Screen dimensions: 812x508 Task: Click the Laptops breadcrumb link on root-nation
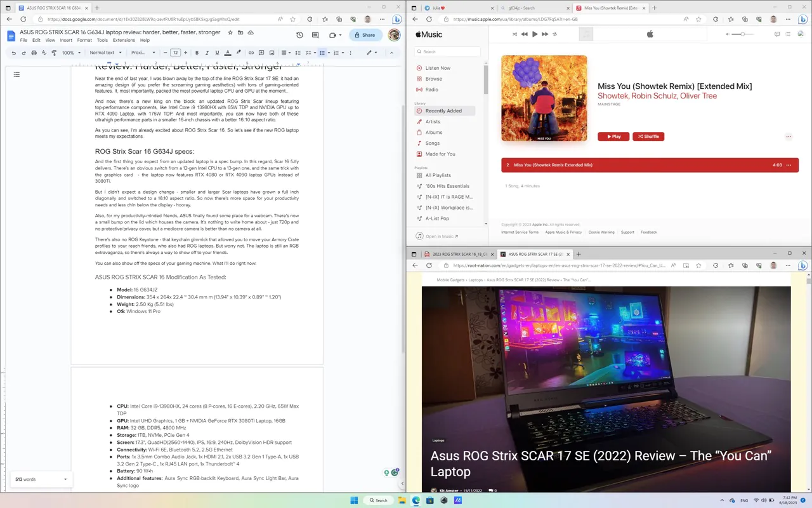point(476,279)
